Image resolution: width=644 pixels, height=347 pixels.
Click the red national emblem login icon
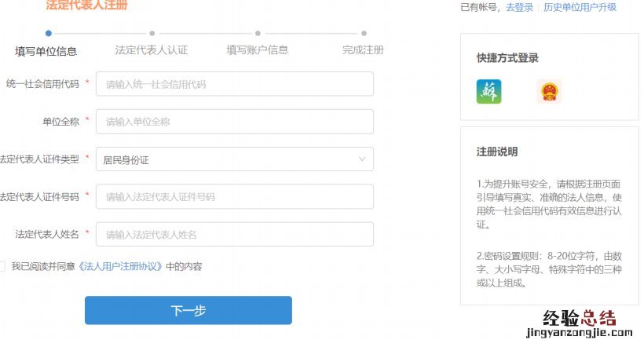click(549, 92)
